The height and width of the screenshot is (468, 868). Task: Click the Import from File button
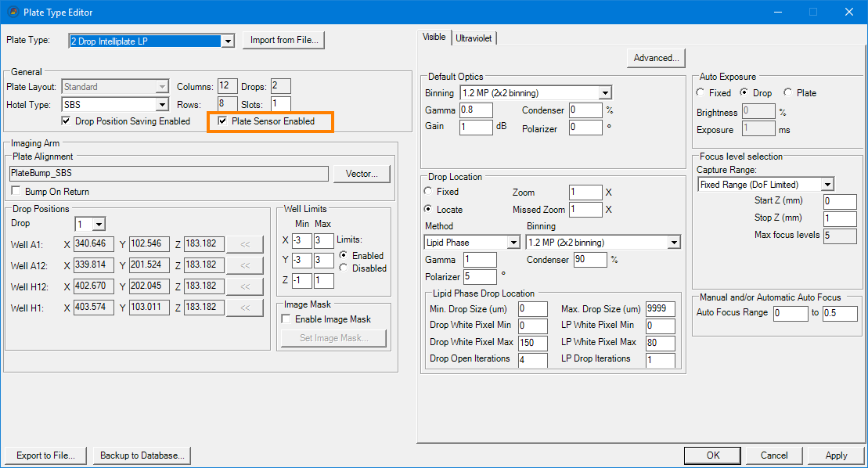click(x=283, y=40)
